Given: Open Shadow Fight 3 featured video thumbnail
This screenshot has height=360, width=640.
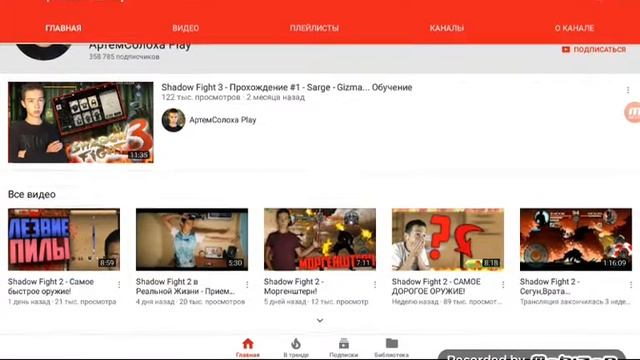Looking at the screenshot, I should 81,122.
